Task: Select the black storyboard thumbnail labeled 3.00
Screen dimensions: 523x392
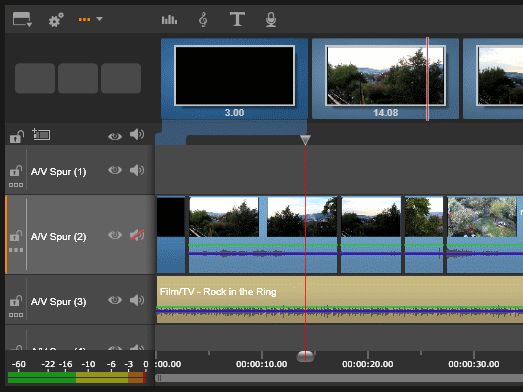Action: tap(234, 79)
